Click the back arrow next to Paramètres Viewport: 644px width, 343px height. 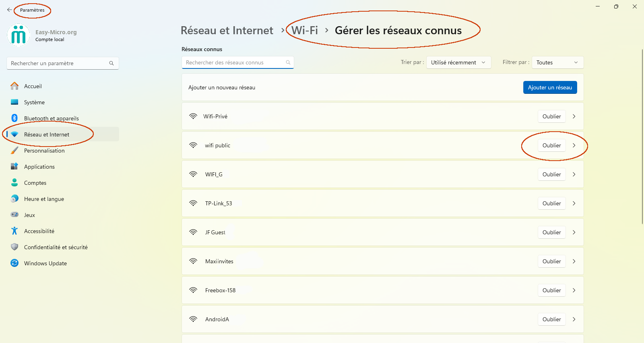click(9, 10)
